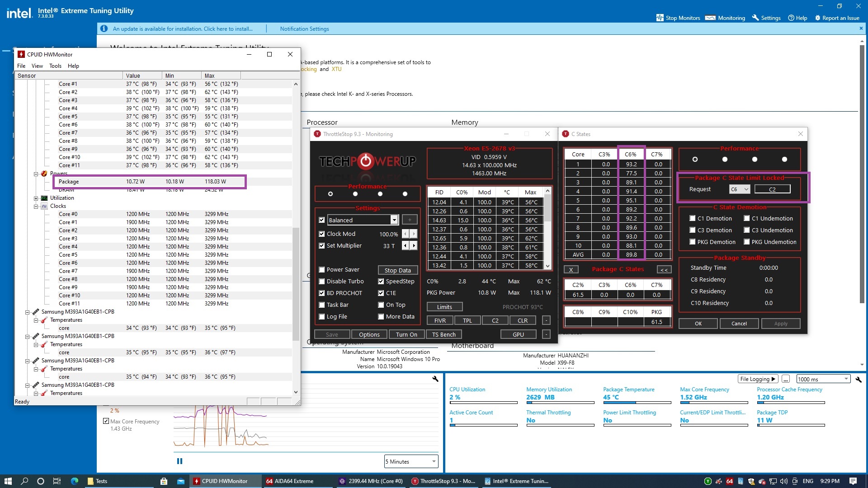Enable the Power Saver checkbox
The width and height of the screenshot is (868, 488).
coord(322,270)
